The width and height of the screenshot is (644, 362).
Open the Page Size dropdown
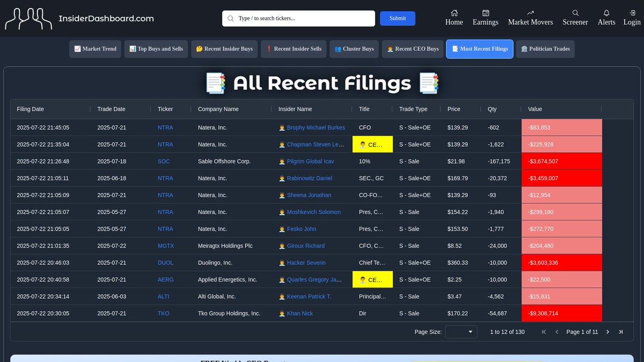pos(461,332)
